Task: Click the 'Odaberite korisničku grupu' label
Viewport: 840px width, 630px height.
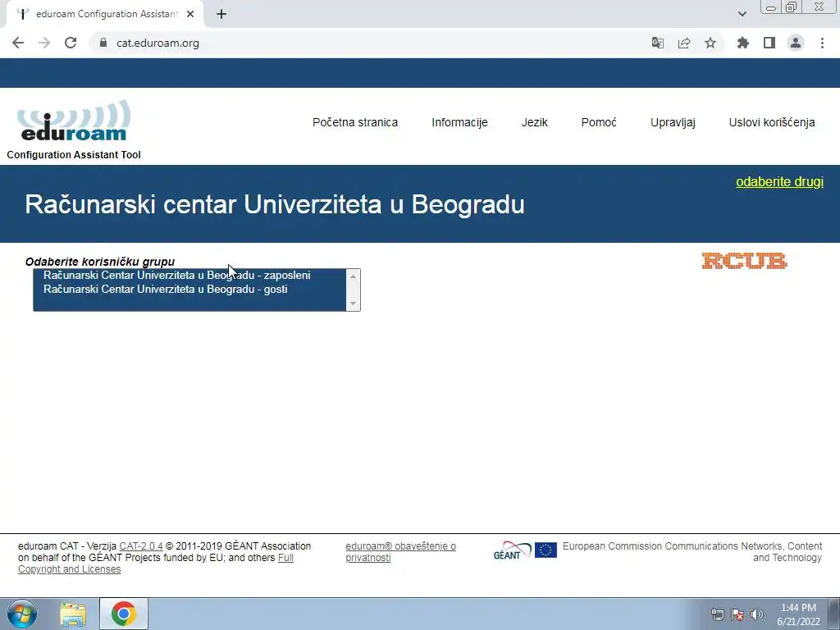Action: click(x=100, y=262)
